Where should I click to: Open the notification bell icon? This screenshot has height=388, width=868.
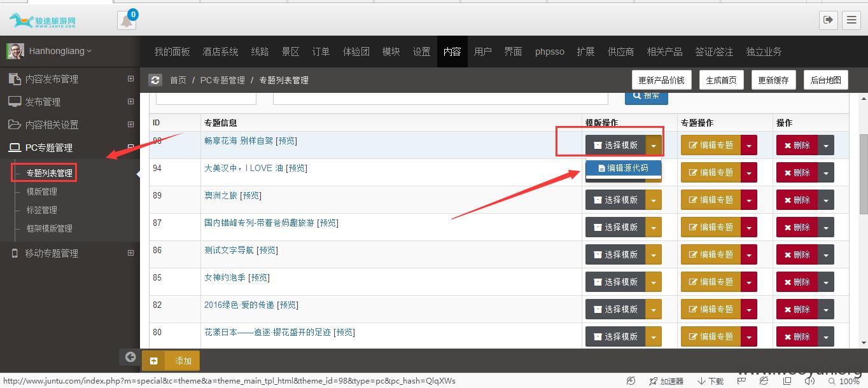(x=127, y=20)
